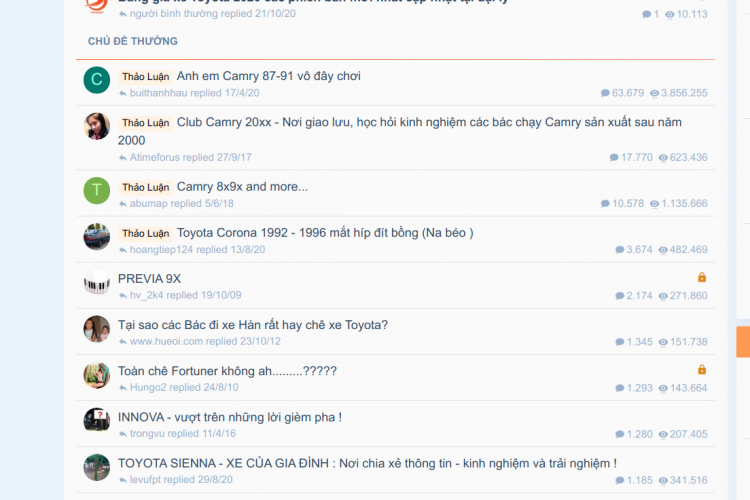Image resolution: width=750 pixels, height=500 pixels.
Task: Open thread Anh em Camry 87-91 vô đây chơi
Action: pyautogui.click(x=268, y=76)
